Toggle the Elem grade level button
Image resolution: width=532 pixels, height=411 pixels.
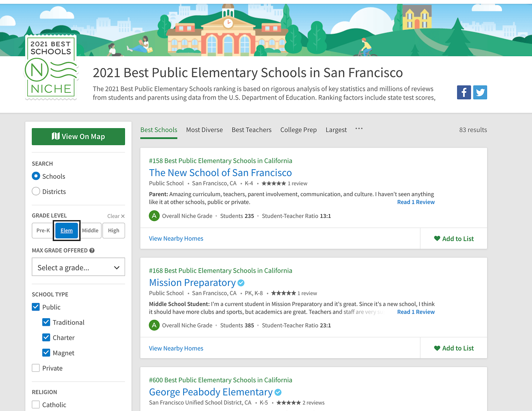(66, 230)
